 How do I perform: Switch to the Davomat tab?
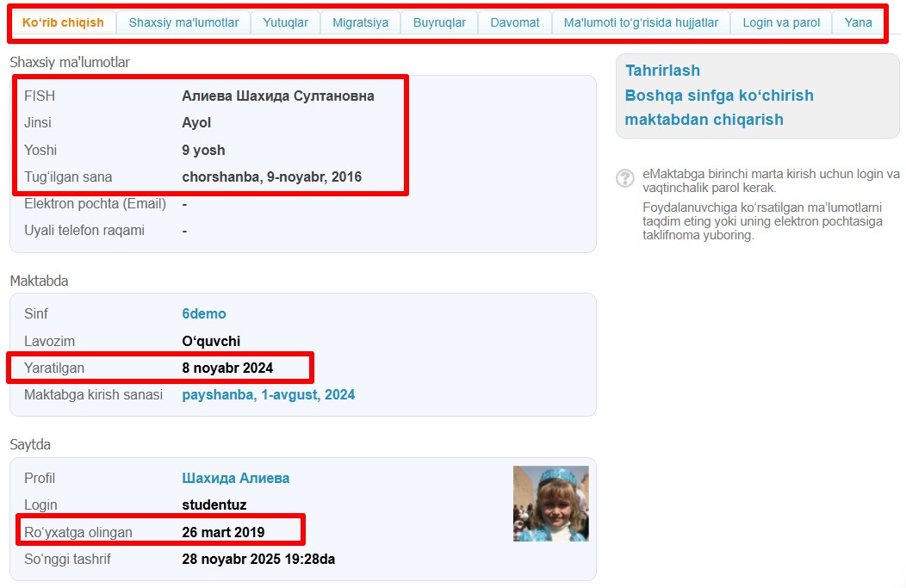pos(515,23)
